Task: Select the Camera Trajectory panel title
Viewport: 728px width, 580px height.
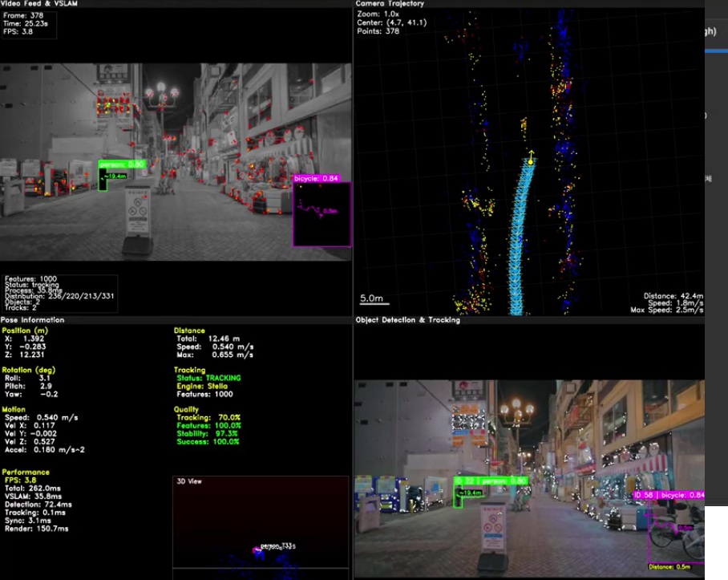Action: [390, 4]
